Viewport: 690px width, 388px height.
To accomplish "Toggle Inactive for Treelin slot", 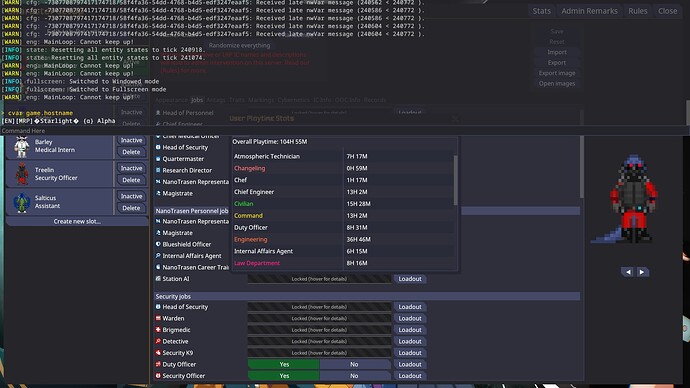I will [131, 168].
